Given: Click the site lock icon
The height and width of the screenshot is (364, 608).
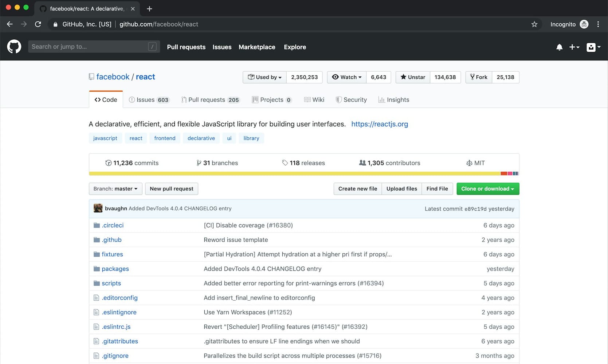Looking at the screenshot, I should pyautogui.click(x=55, y=24).
